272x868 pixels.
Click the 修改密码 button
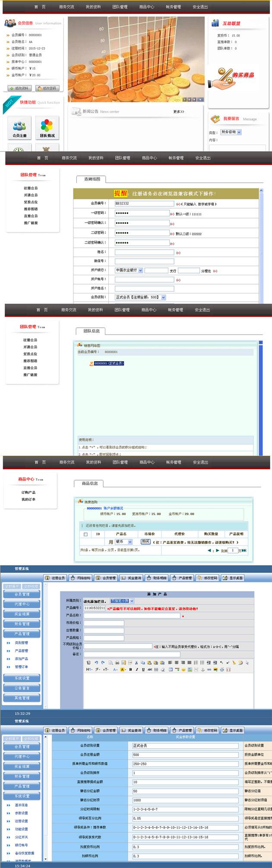click(x=47, y=88)
